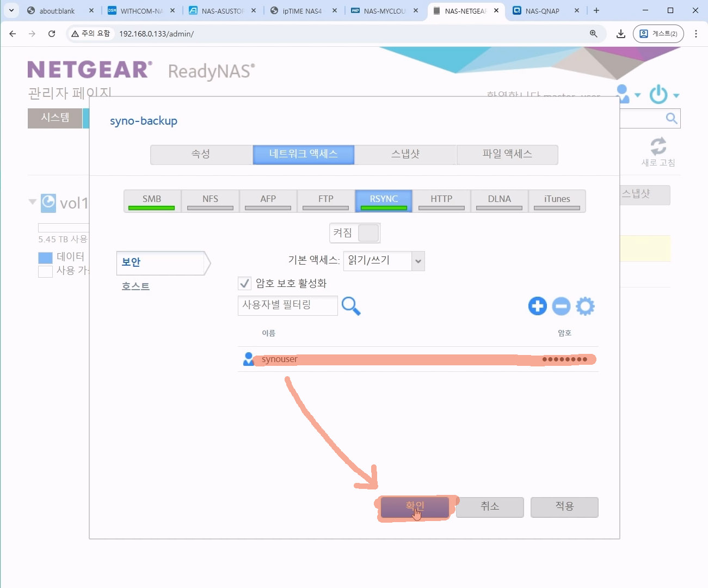Collapse the vol1 tree arrow
Screen dimensions: 708x588
tap(33, 202)
